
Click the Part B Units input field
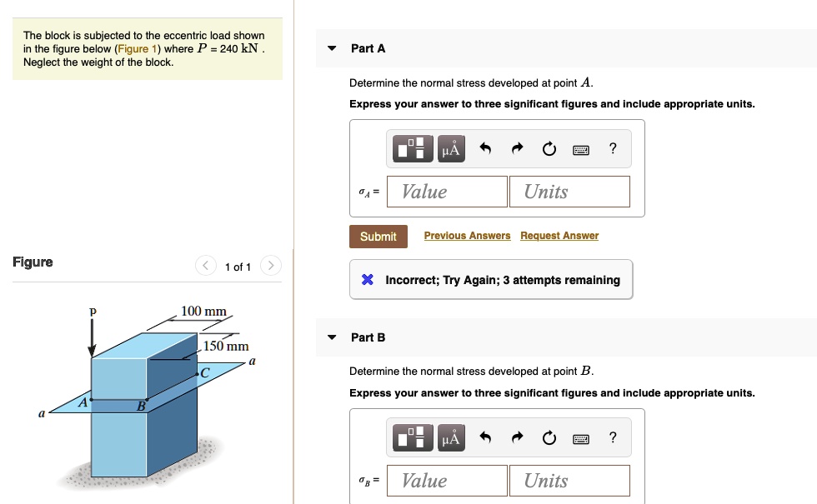click(569, 481)
